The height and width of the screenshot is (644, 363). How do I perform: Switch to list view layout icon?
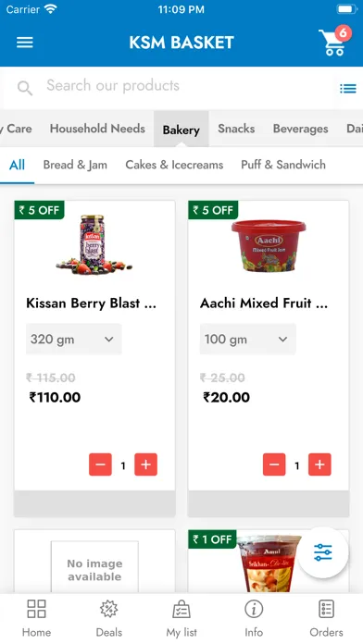click(348, 88)
